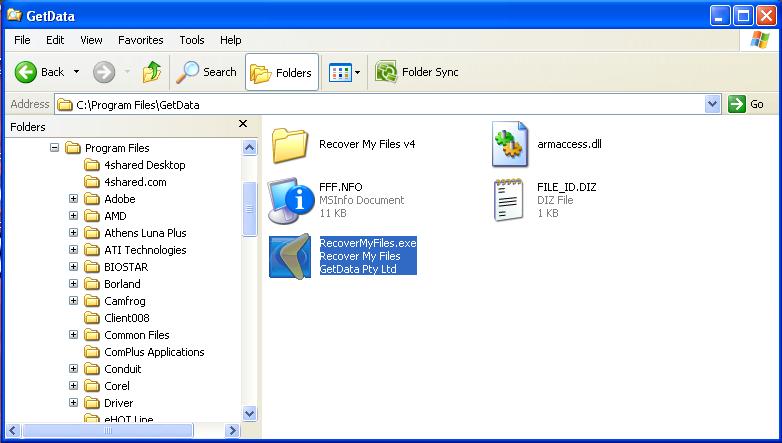Expand the Adobe folder node
Viewport: 782px width, 443px height.
coord(73,199)
